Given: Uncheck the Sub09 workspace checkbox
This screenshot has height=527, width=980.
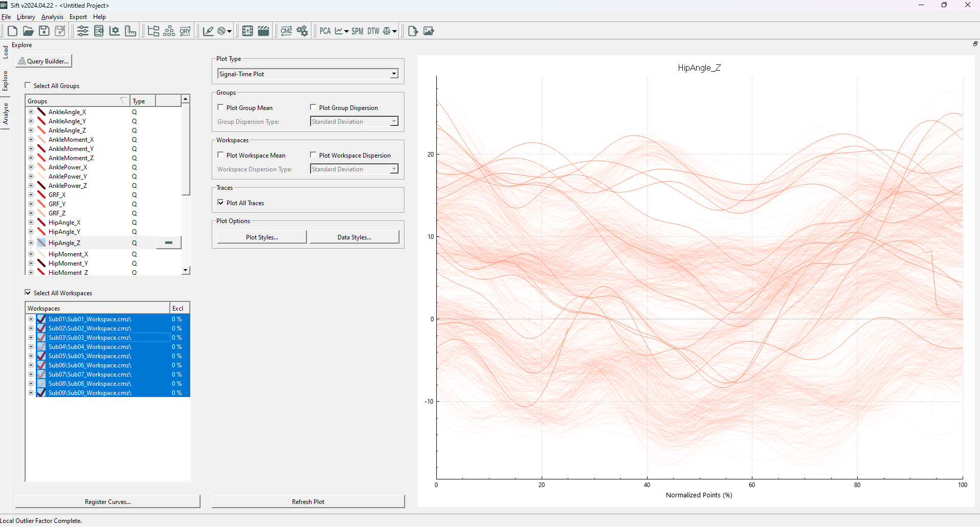Looking at the screenshot, I should click(x=41, y=393).
